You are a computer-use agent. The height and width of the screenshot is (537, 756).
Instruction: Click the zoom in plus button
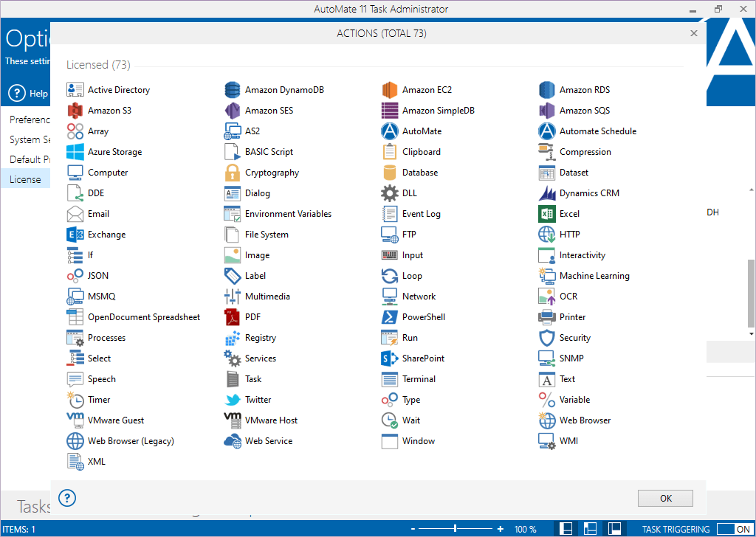(501, 529)
